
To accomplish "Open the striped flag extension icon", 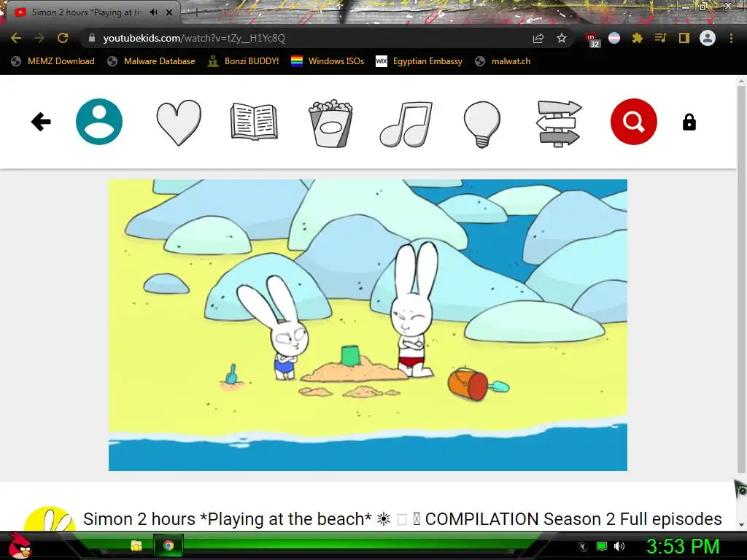I will tap(614, 38).
